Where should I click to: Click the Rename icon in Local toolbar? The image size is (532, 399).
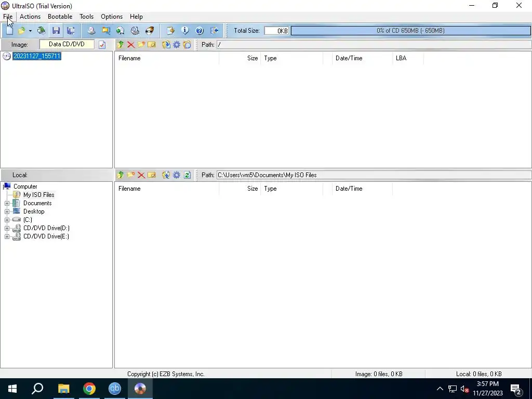click(152, 175)
